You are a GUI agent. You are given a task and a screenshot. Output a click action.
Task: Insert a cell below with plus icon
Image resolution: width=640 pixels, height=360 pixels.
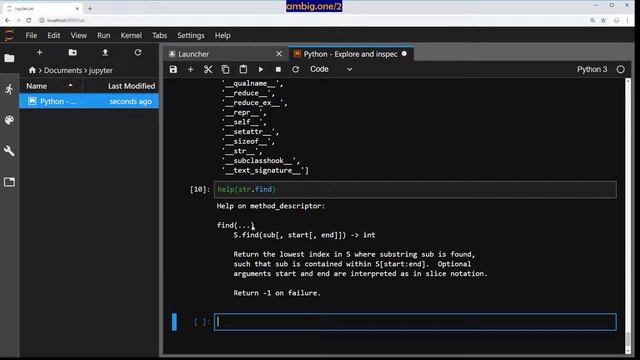(x=191, y=69)
